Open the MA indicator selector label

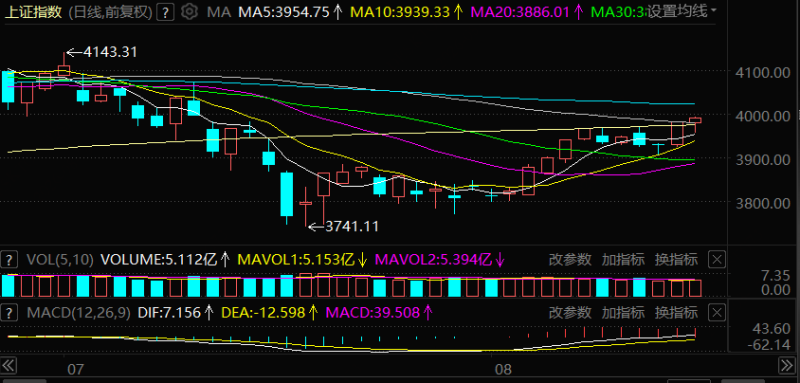coord(219,12)
